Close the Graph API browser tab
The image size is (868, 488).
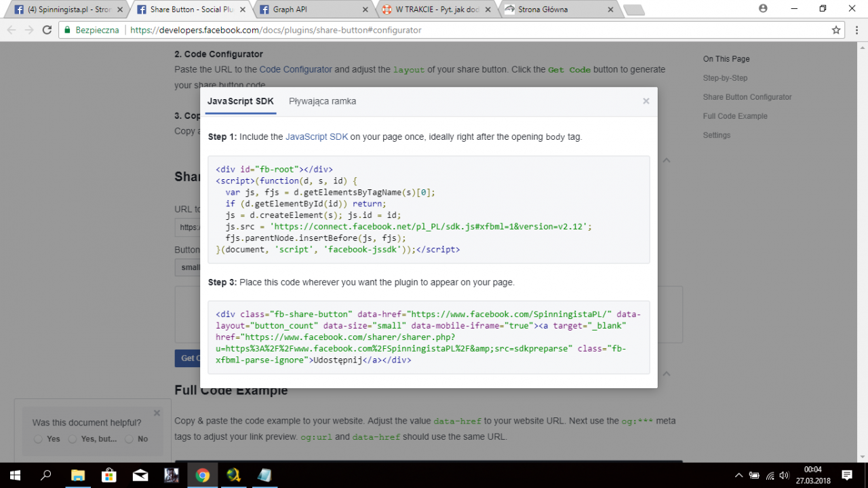click(366, 10)
